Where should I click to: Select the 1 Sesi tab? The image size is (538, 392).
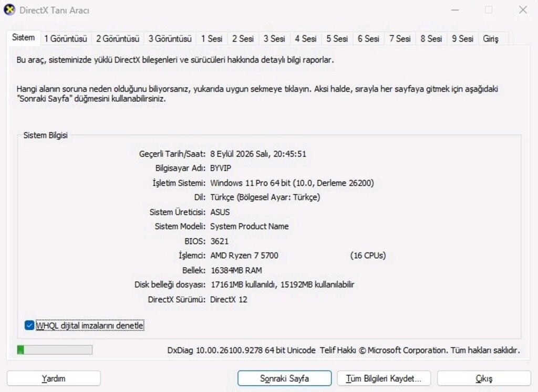212,39
